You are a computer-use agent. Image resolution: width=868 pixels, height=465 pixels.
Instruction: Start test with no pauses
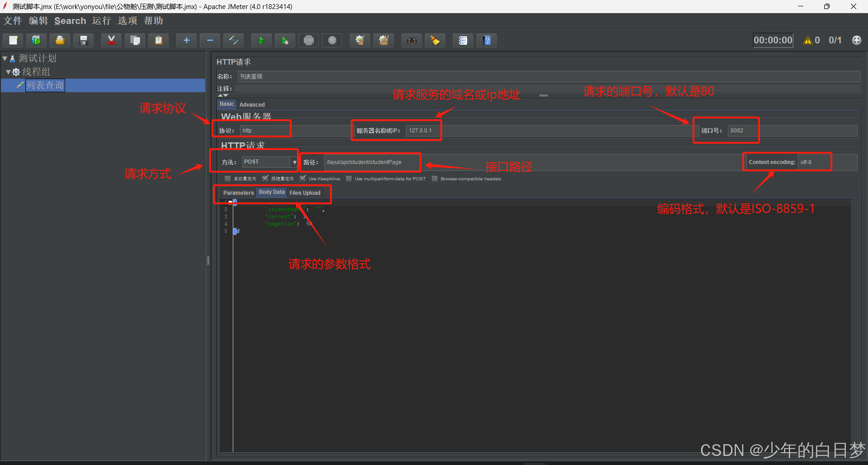(x=285, y=40)
